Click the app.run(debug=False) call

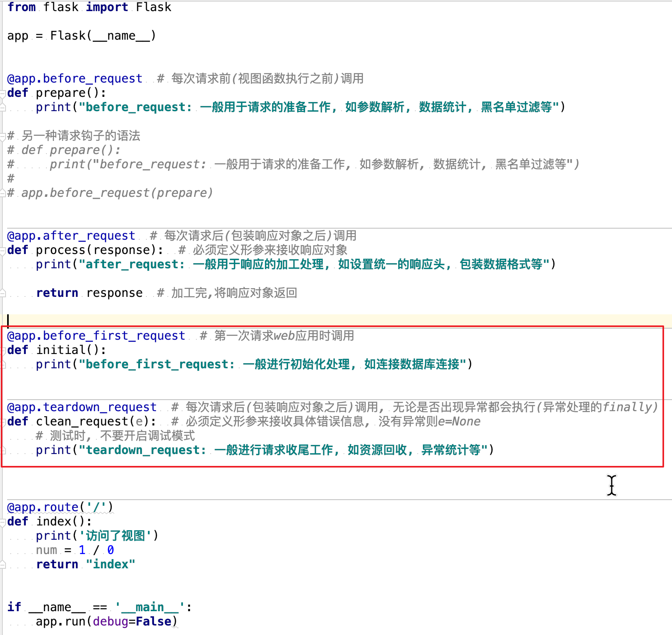pos(107,622)
